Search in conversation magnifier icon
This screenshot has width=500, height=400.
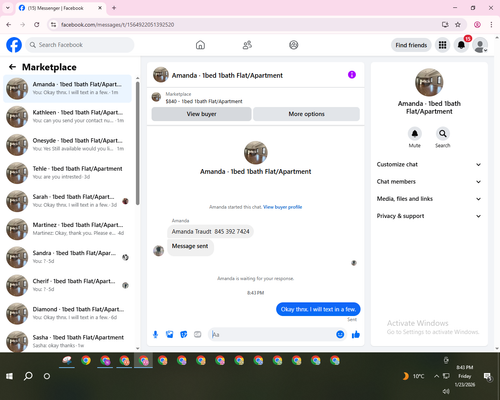[443, 134]
